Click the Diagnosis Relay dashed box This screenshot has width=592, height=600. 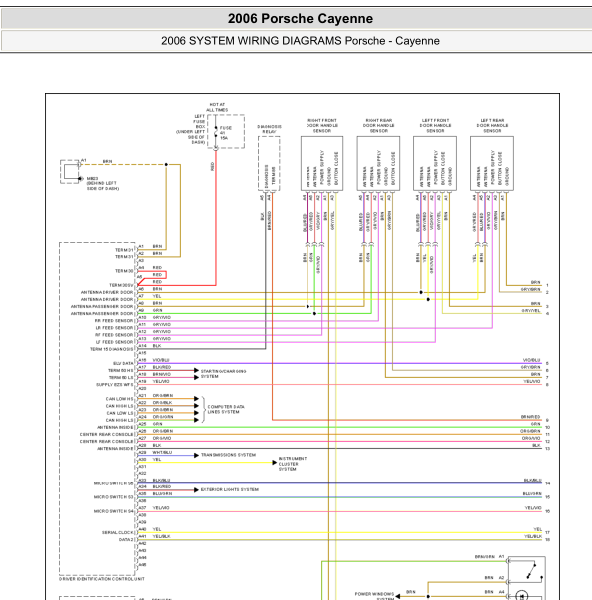(x=269, y=163)
